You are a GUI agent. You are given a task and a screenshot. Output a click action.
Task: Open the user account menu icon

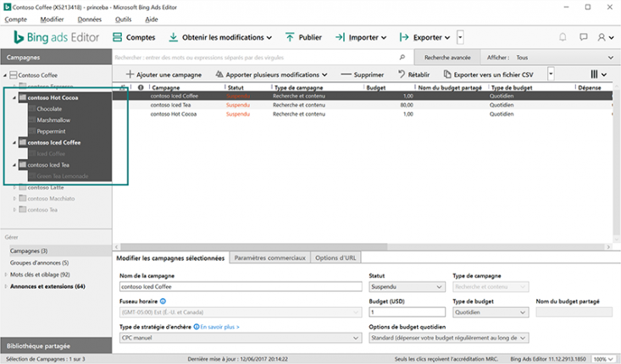(606, 37)
